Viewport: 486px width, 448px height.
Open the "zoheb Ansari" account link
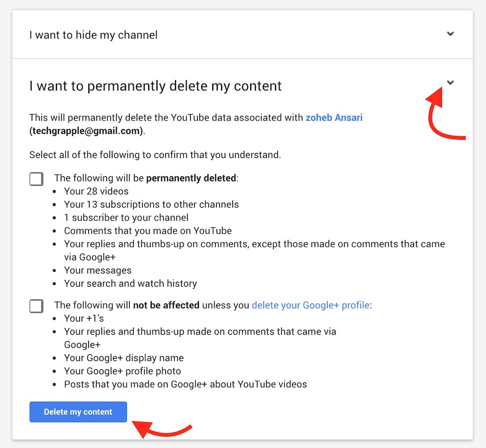(334, 118)
